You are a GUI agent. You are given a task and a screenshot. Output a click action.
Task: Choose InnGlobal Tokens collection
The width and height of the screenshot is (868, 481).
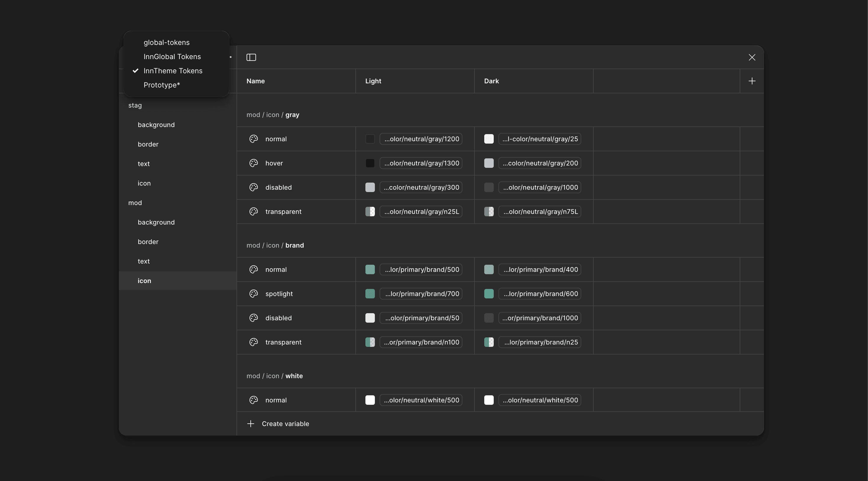(x=172, y=57)
